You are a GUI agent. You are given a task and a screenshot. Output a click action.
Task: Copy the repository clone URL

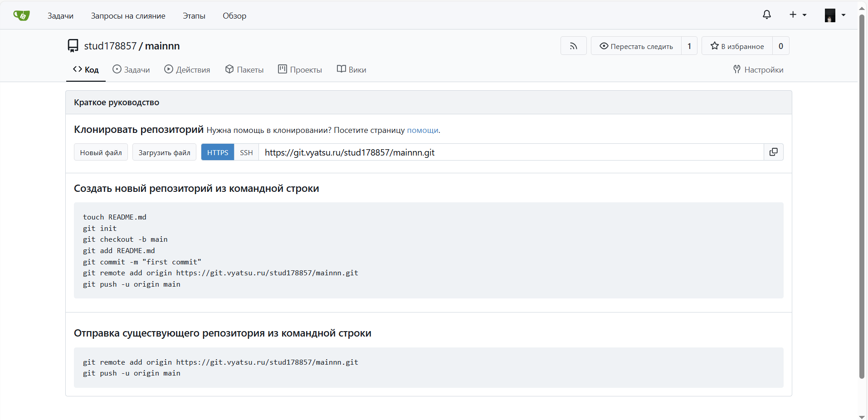(773, 152)
